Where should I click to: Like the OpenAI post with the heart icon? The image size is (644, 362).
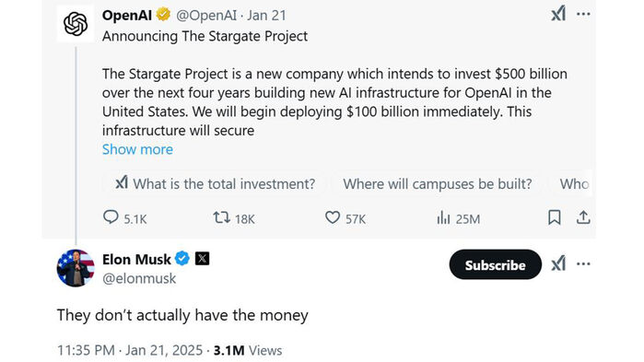click(x=333, y=217)
